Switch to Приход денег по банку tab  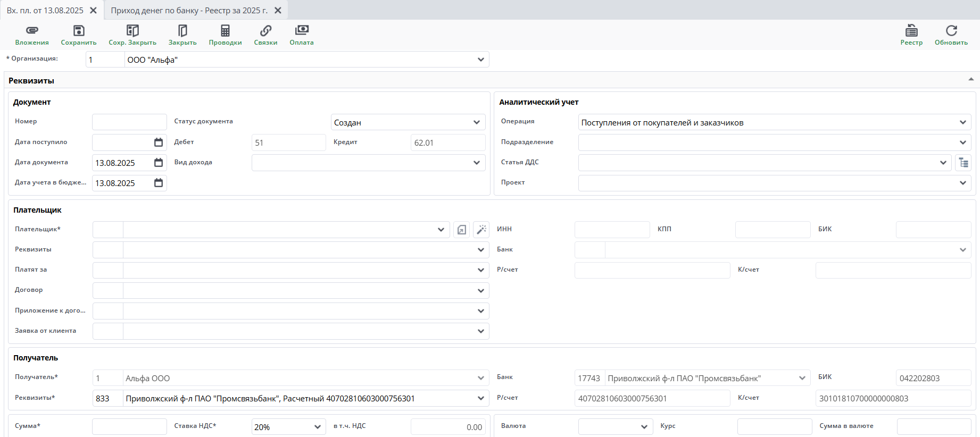(189, 11)
